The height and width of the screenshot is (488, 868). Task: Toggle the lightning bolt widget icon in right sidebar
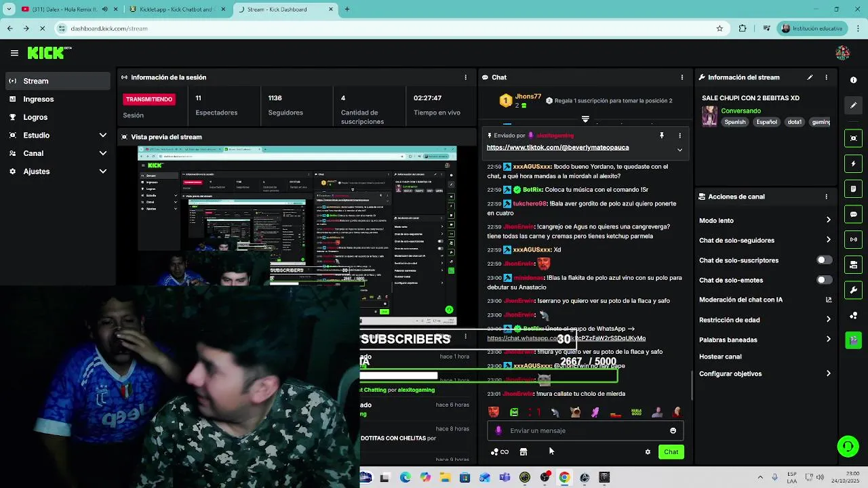853,163
